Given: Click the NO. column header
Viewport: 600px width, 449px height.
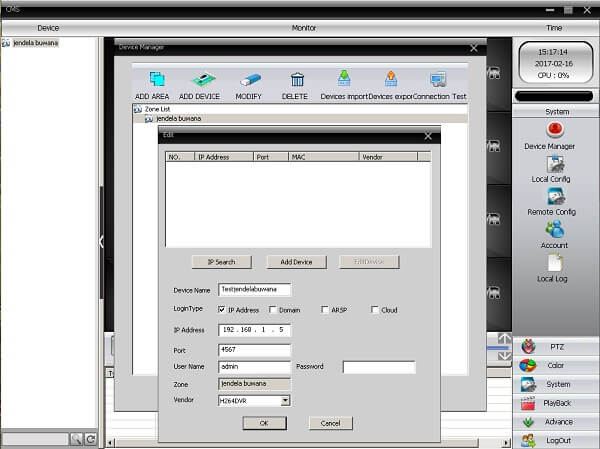Looking at the screenshot, I should (180, 157).
